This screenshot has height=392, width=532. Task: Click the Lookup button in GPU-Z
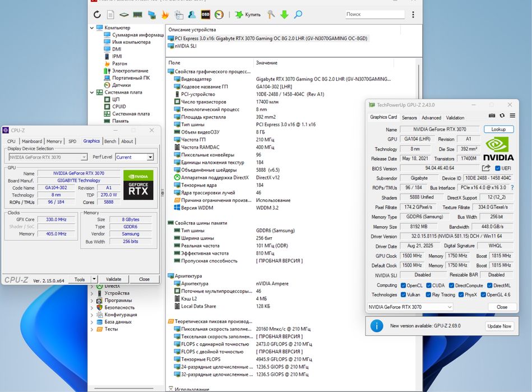point(498,130)
